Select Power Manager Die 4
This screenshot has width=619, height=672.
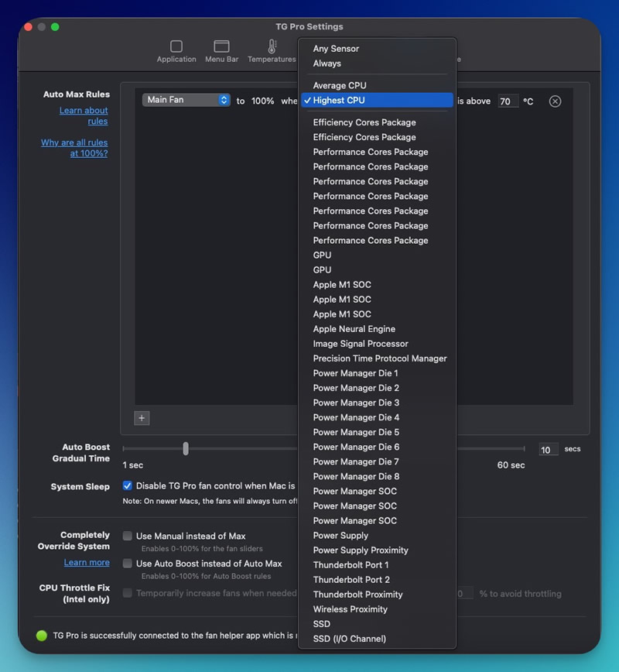click(x=377, y=417)
